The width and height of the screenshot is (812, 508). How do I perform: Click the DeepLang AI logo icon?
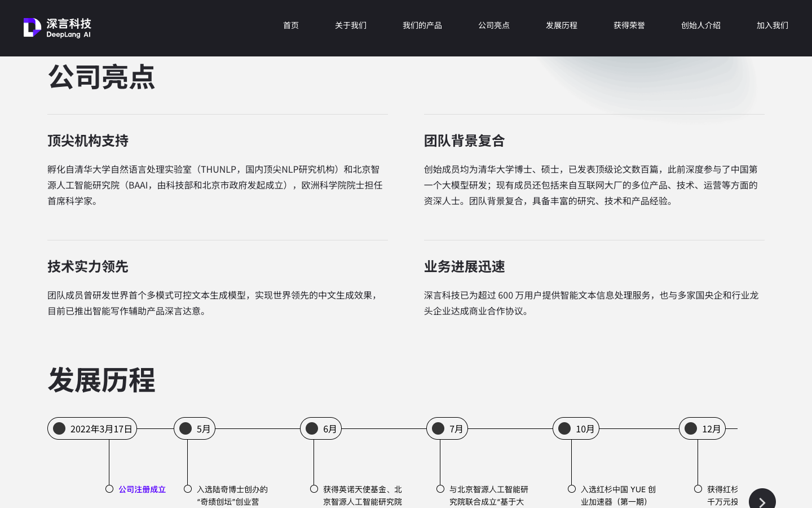[x=32, y=27]
